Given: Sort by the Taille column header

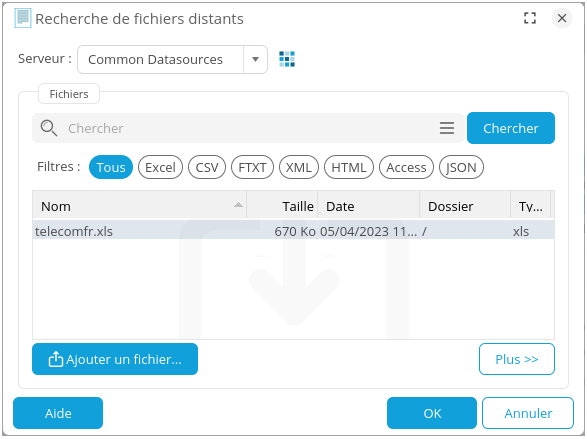Looking at the screenshot, I should [282, 206].
